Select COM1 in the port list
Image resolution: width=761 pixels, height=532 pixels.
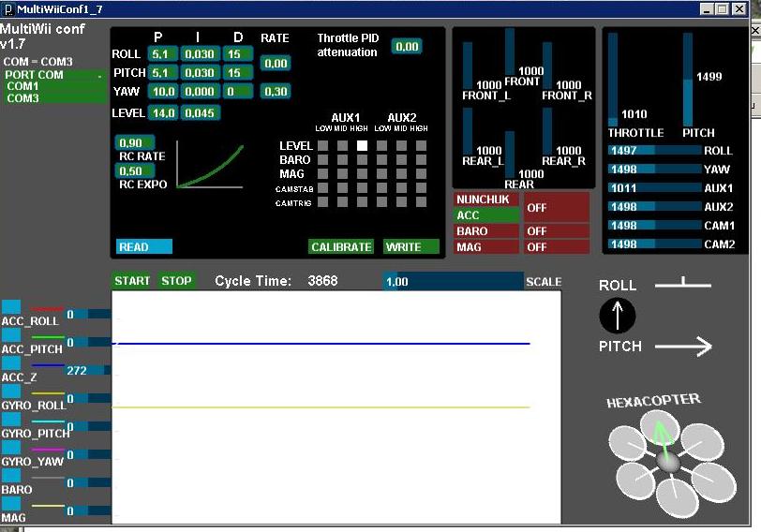(53, 86)
